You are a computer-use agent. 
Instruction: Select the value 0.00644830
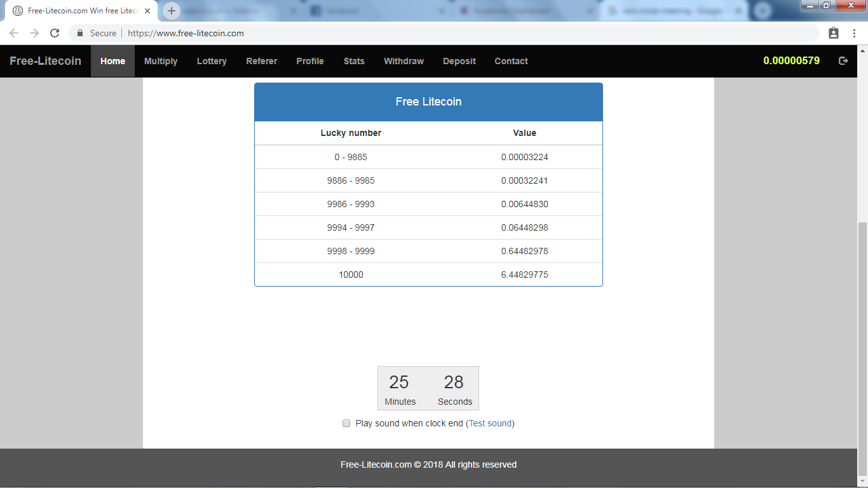coord(525,204)
